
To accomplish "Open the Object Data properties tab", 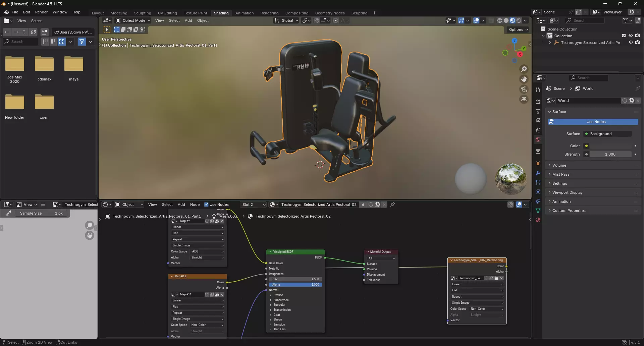I will coord(538,211).
